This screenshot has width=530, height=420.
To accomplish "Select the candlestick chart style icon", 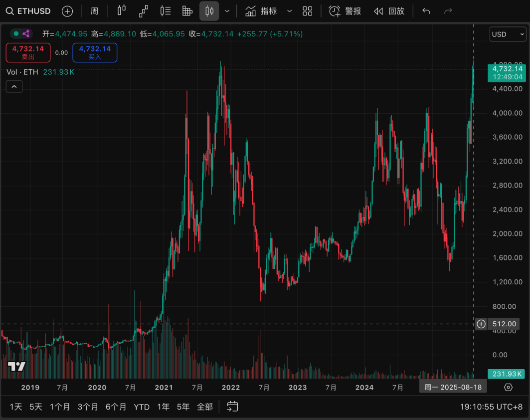I will coord(209,10).
